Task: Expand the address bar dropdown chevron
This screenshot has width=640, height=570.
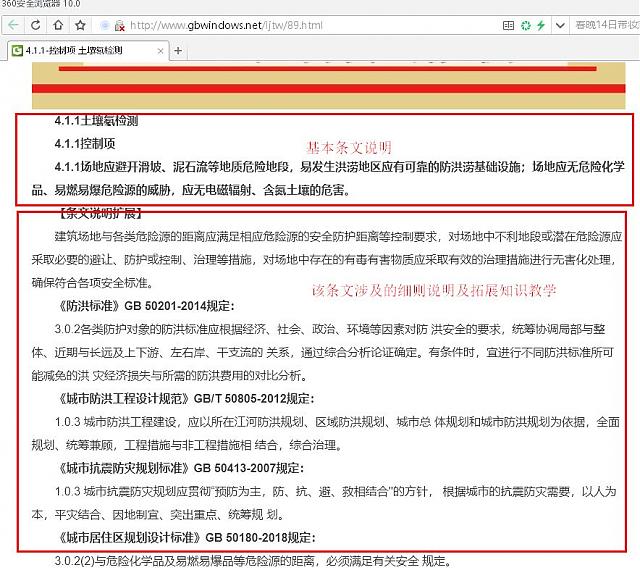Action: tap(560, 25)
